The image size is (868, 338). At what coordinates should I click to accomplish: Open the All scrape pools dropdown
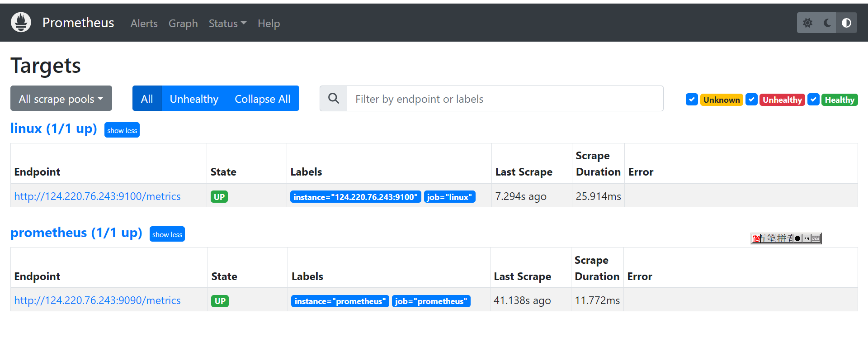(61, 99)
